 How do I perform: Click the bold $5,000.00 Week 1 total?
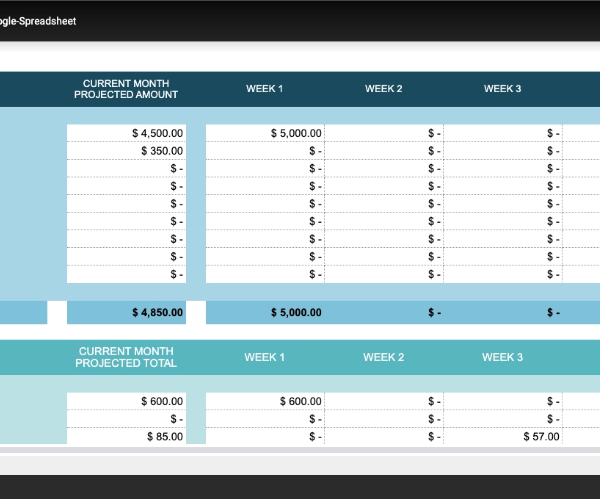pos(265,312)
